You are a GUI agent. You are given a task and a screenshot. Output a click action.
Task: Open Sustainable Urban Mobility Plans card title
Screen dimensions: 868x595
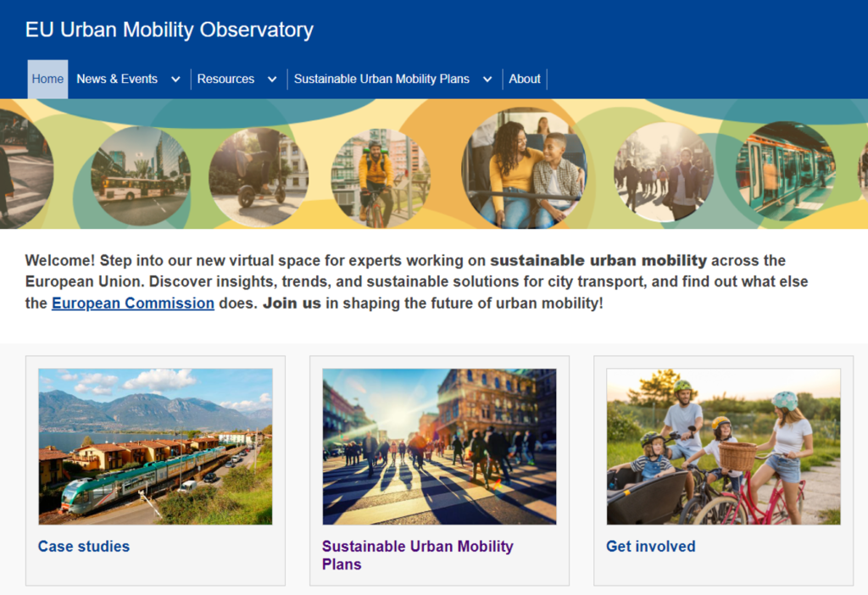(417, 555)
